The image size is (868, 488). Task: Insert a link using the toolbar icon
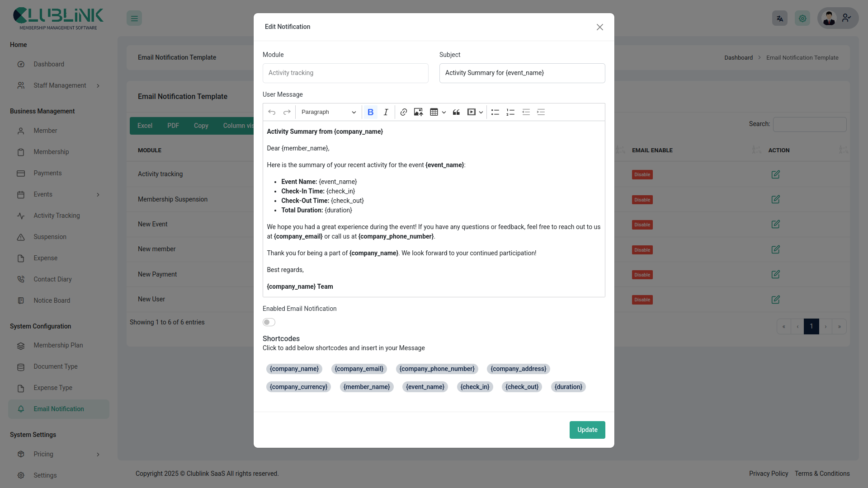403,112
